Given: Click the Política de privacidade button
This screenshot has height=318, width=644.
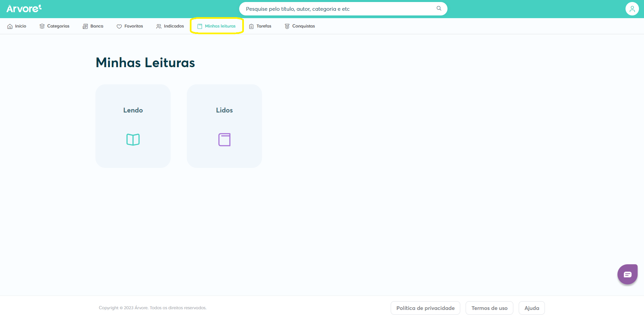Looking at the screenshot, I should click(x=425, y=308).
